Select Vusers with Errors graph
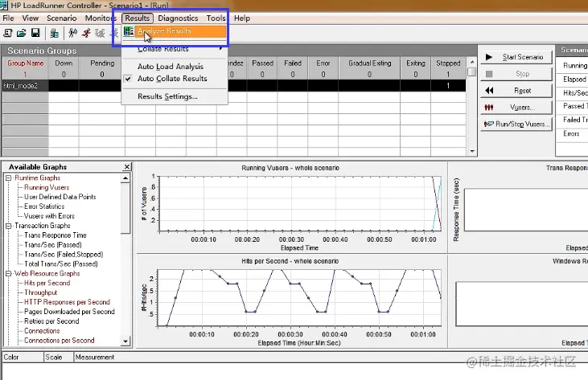The width and height of the screenshot is (588, 380). click(49, 216)
